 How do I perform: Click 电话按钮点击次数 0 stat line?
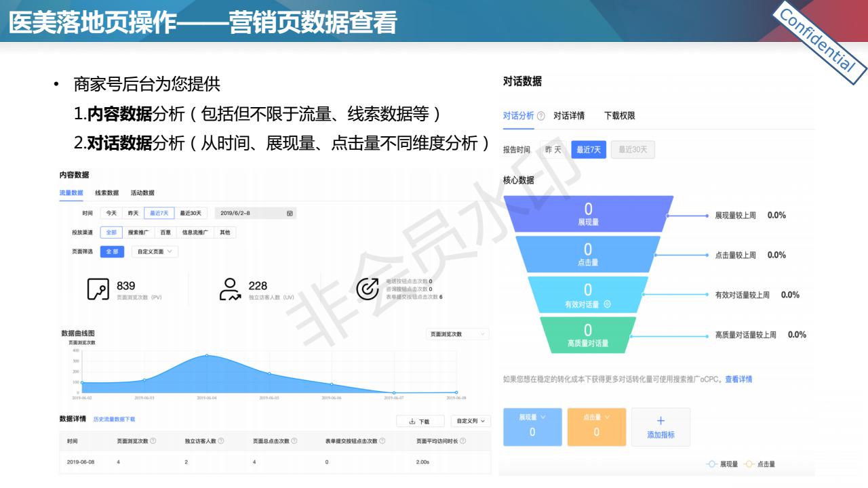click(409, 281)
